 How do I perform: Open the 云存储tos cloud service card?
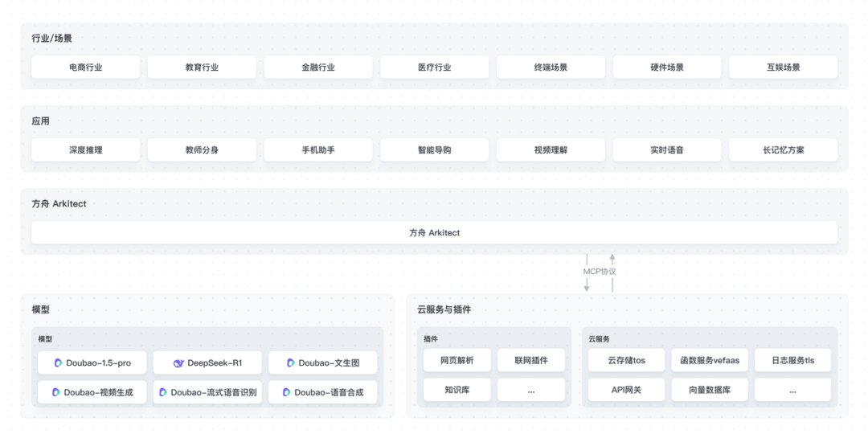coord(627,360)
